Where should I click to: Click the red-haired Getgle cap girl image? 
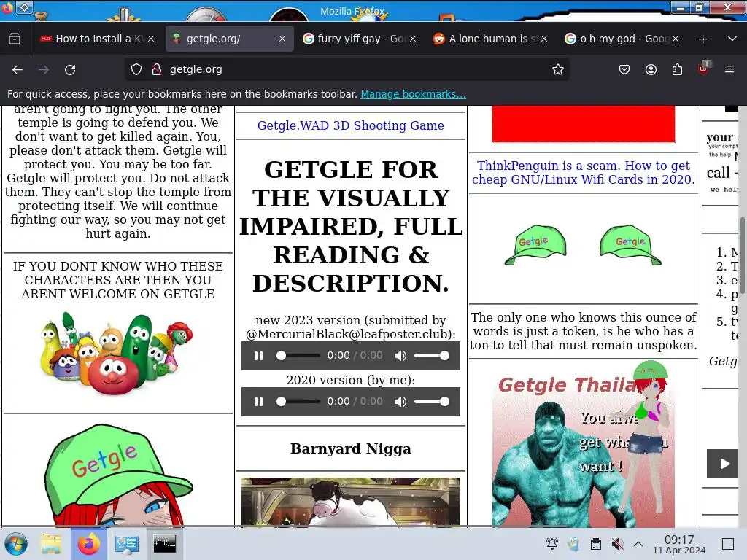click(x=117, y=475)
